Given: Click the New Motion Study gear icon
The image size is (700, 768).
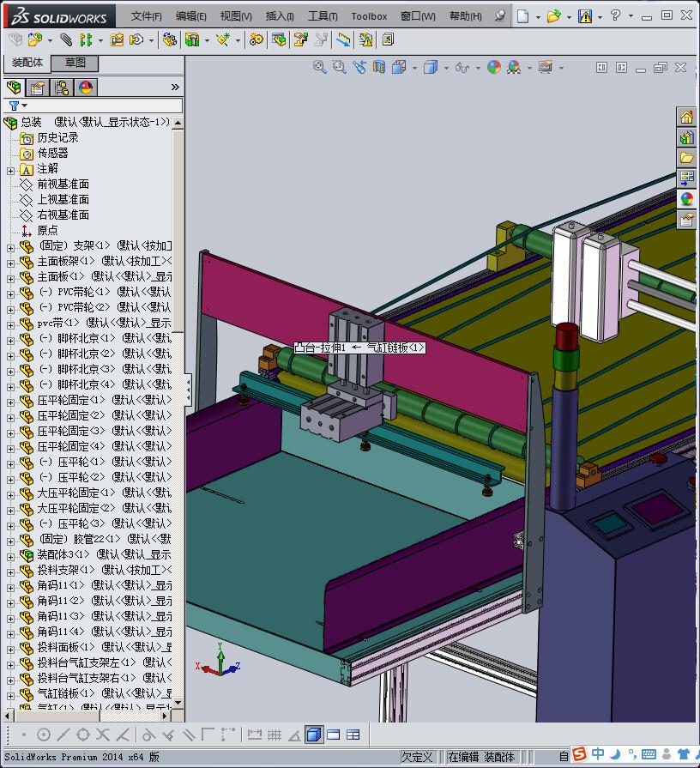Looking at the screenshot, I should click(x=256, y=39).
